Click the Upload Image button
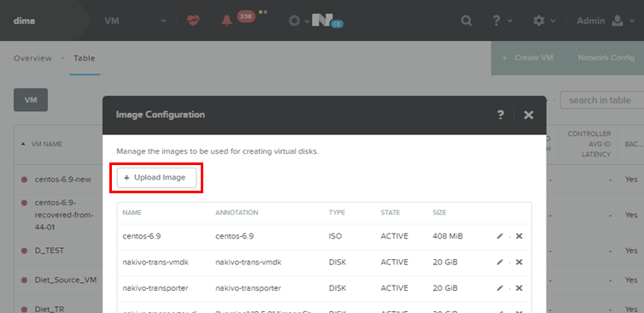Screen dimensions: 644x313 pos(156,178)
